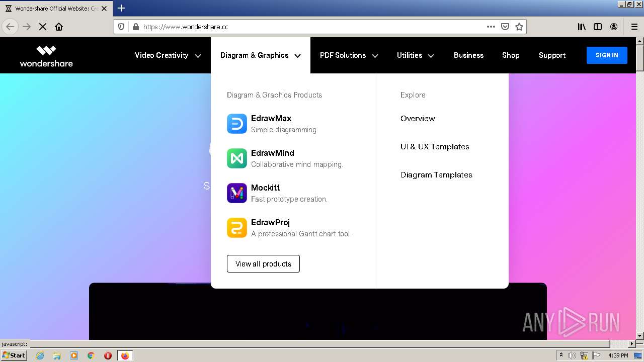Open Firefox account icon
This screenshot has width=644, height=362.
pyautogui.click(x=614, y=27)
